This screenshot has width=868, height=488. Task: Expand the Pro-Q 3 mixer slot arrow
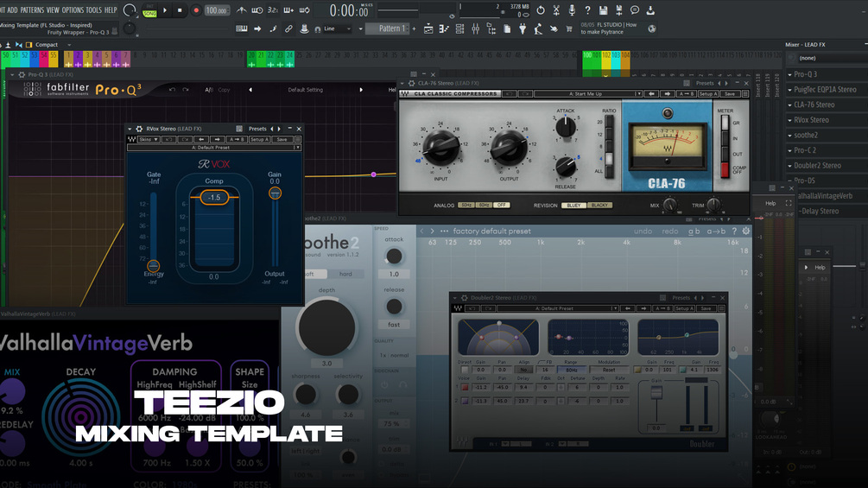pos(790,74)
